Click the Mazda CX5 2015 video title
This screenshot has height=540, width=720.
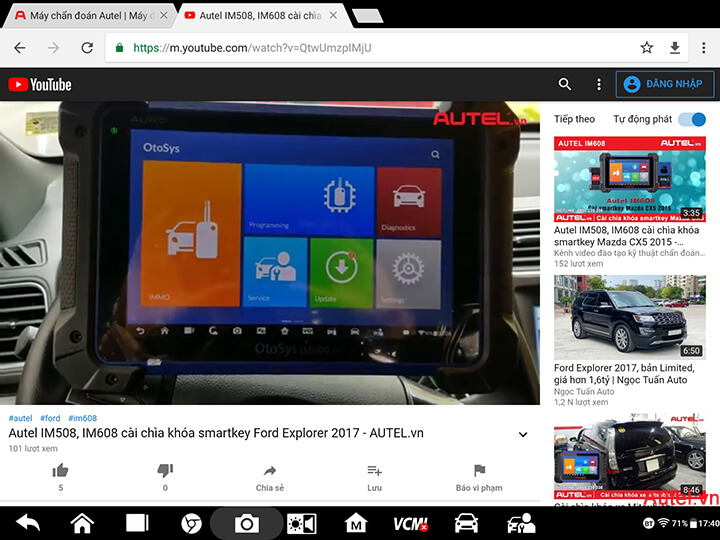(x=626, y=236)
